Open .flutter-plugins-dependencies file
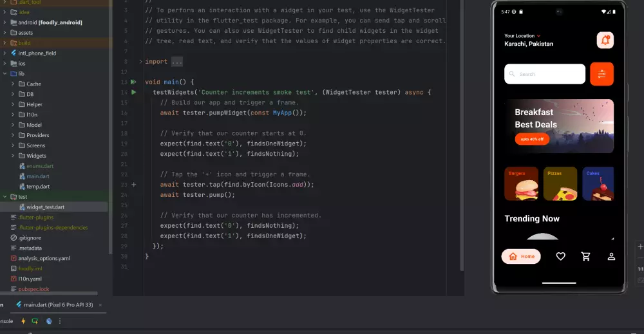Image resolution: width=644 pixels, height=334 pixels. [x=53, y=227]
